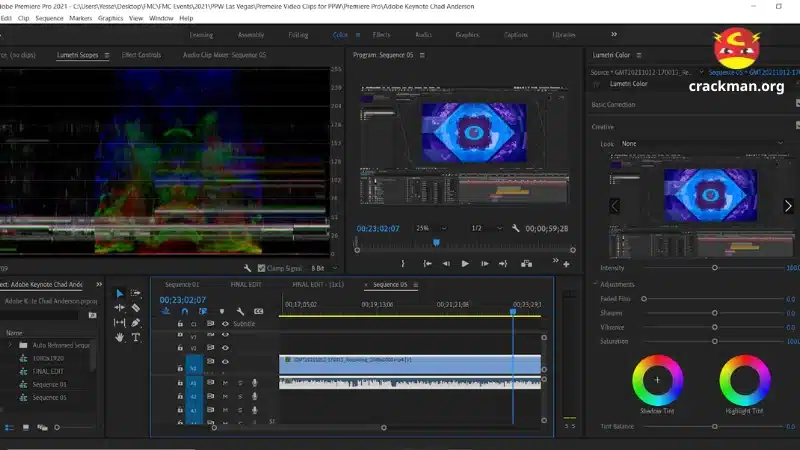Open the 1/2 playback resolution dropdown
The width and height of the screenshot is (800, 450).
click(486, 229)
